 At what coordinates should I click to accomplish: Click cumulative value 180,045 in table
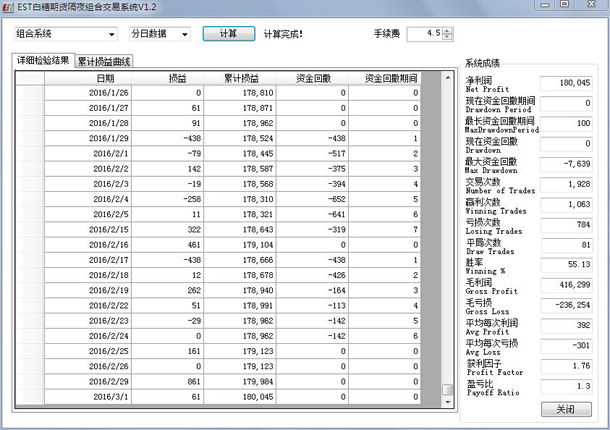(240, 397)
